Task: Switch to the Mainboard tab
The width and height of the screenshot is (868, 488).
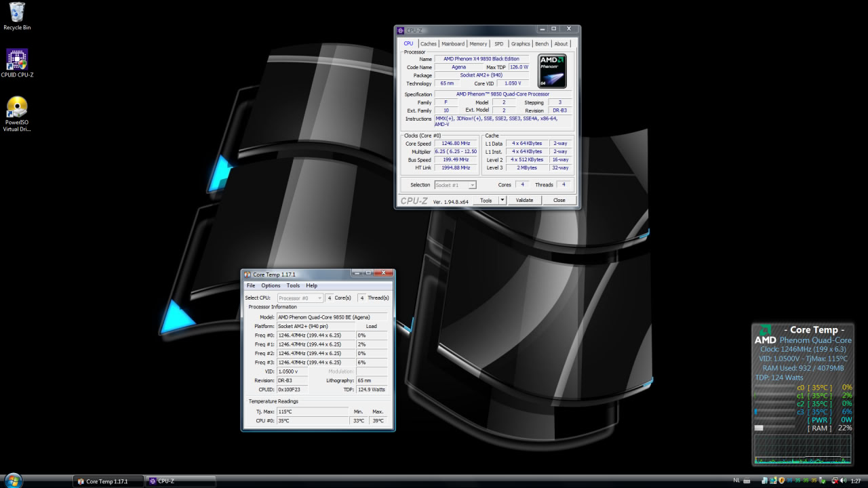Action: coord(453,44)
